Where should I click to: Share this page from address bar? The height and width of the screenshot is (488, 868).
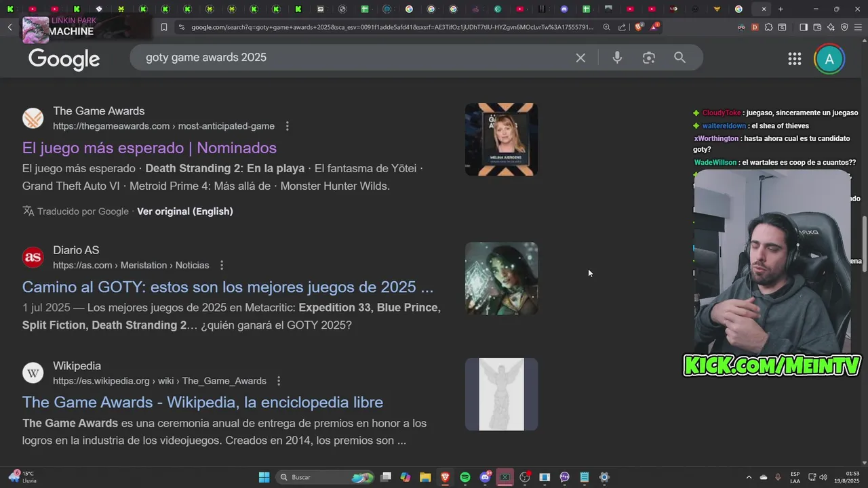(x=622, y=27)
